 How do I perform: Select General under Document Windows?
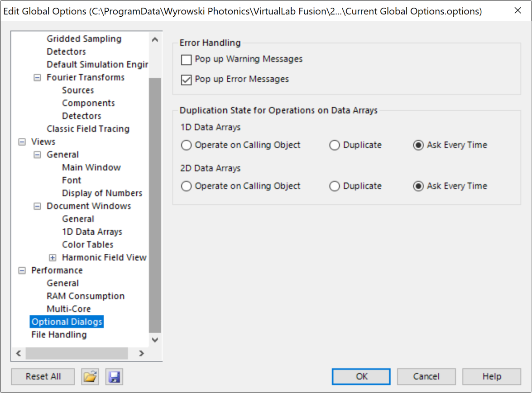(78, 219)
